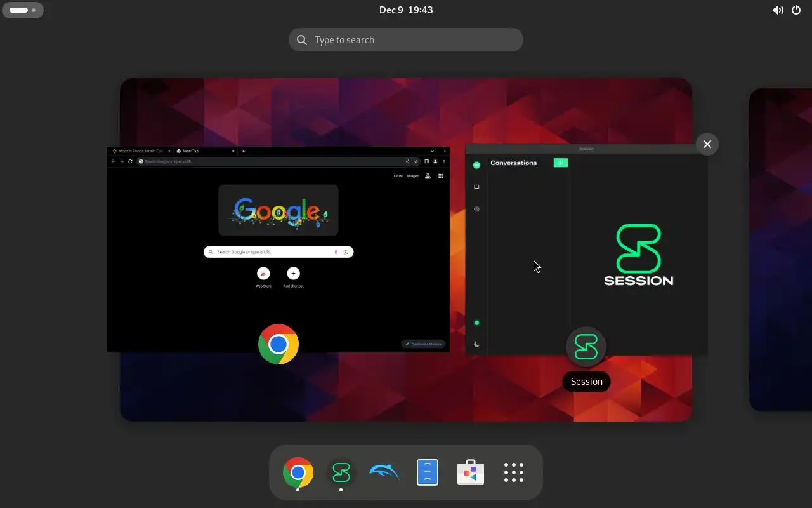Click the overview search field
The image size is (812, 508).
point(406,40)
